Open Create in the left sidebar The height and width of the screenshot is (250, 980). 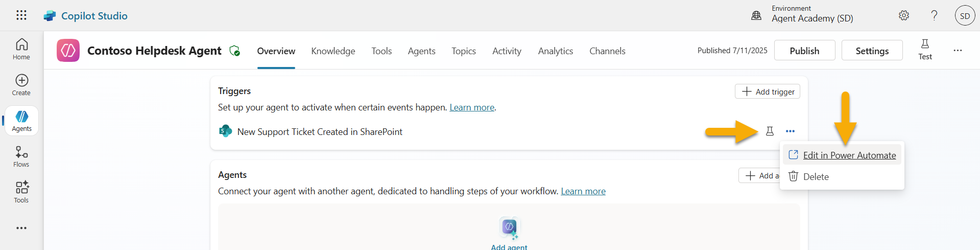(21, 85)
